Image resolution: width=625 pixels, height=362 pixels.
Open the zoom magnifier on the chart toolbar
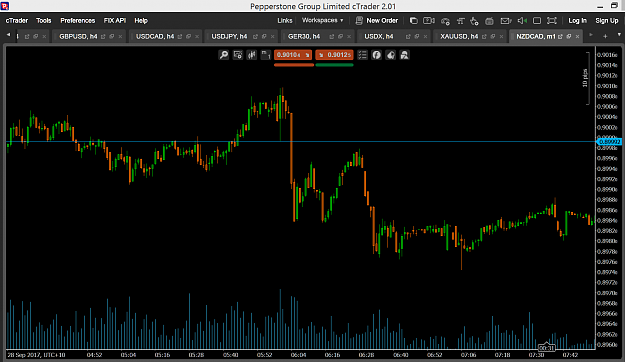(224, 55)
